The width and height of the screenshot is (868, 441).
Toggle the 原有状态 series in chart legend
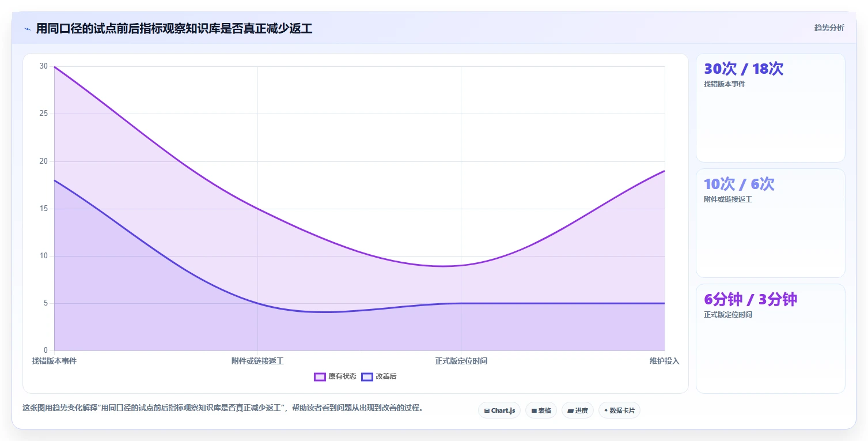[x=335, y=376]
